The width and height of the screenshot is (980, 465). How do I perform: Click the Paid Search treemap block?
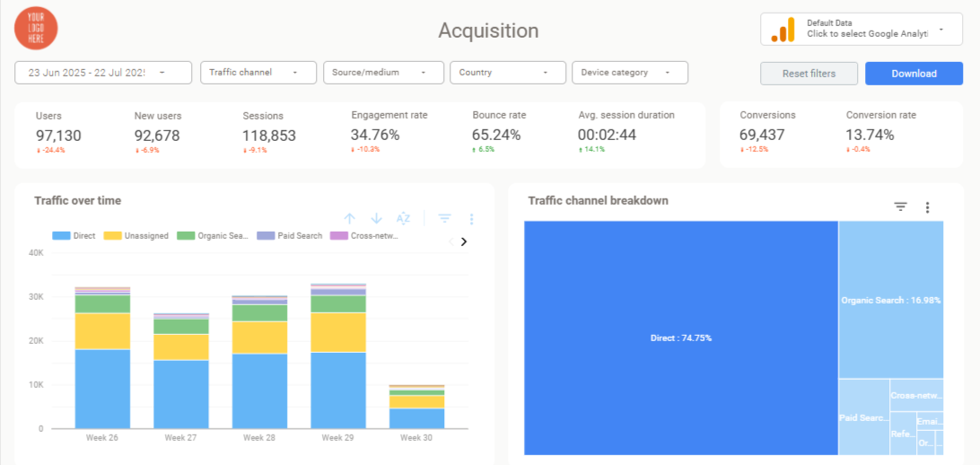[863, 417]
